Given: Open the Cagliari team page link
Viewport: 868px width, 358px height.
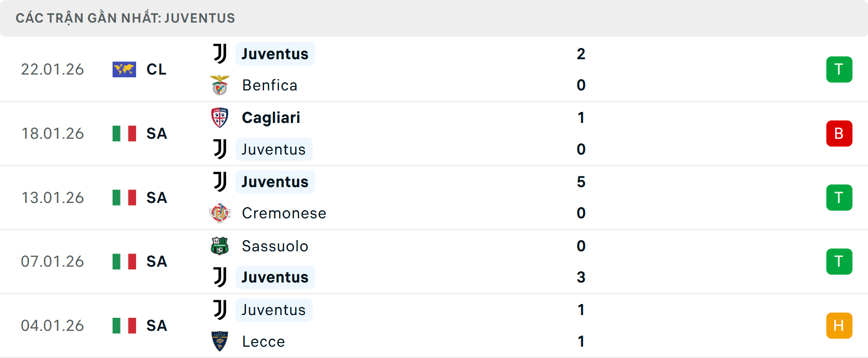Looking at the screenshot, I should point(271,117).
